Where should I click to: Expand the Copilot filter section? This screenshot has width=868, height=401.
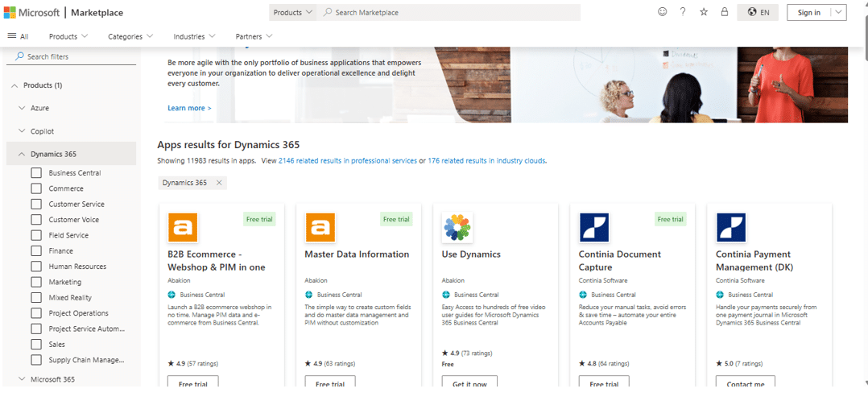tap(22, 131)
